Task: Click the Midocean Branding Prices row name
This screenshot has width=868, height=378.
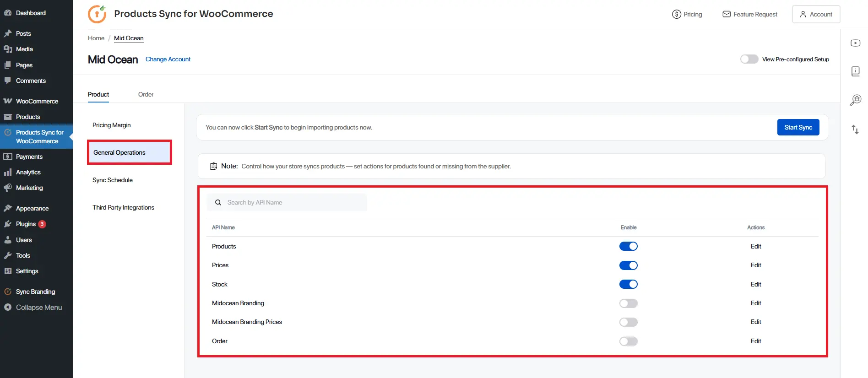Action: click(x=247, y=322)
